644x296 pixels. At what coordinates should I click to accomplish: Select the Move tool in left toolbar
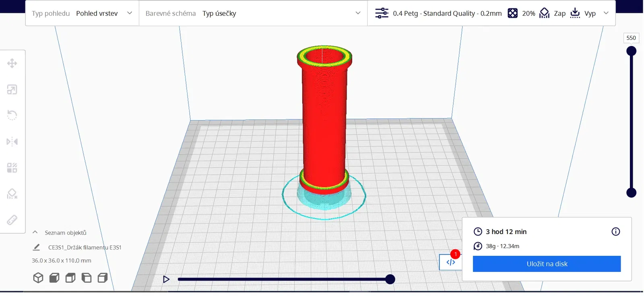click(12, 63)
